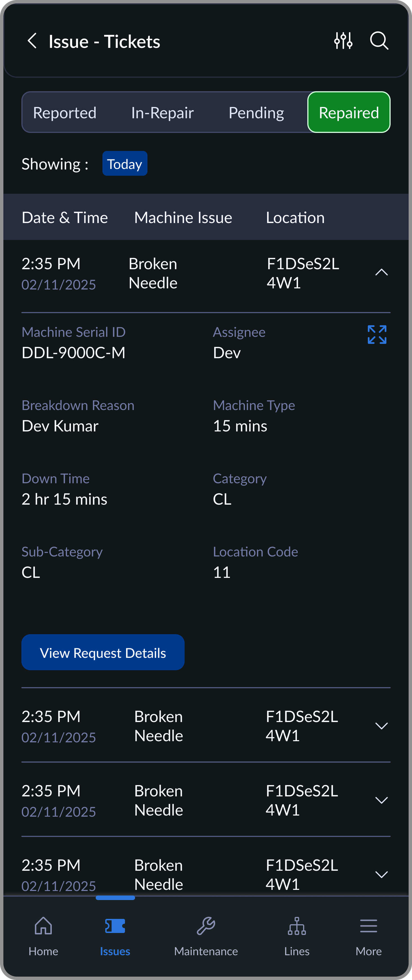Click the Today filter chip
412x980 pixels.
[125, 164]
